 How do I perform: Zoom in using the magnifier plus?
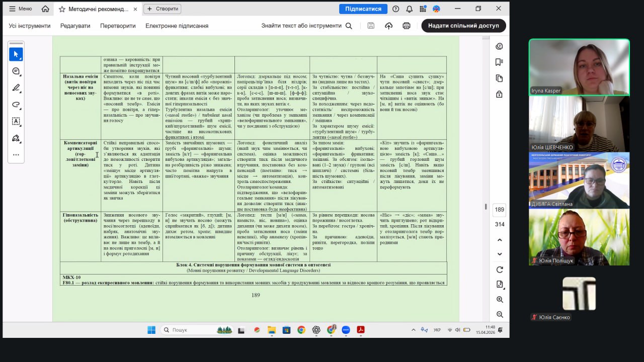[500, 300]
